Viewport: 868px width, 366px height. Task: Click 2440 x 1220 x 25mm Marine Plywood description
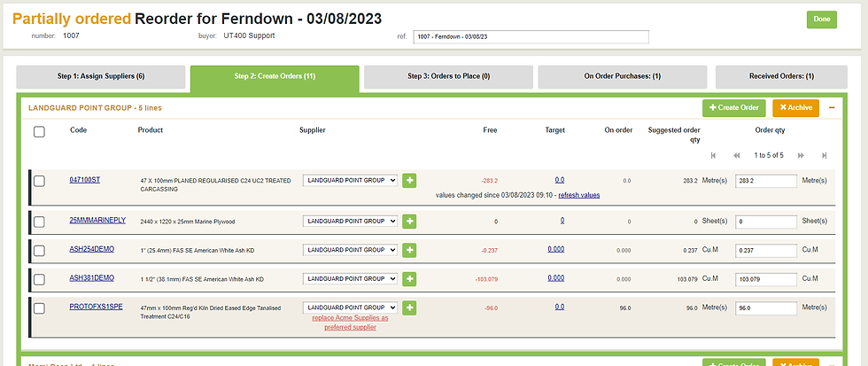coord(188,222)
